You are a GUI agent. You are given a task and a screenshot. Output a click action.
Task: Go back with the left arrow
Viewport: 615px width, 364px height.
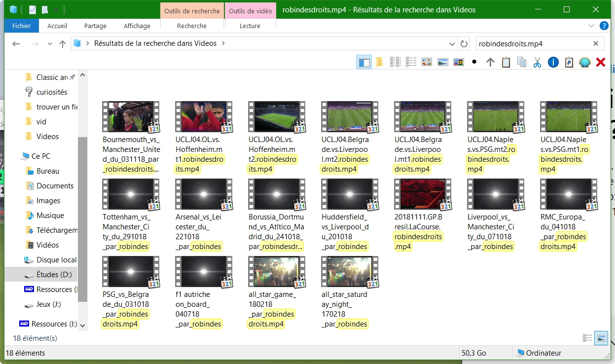pyautogui.click(x=16, y=43)
